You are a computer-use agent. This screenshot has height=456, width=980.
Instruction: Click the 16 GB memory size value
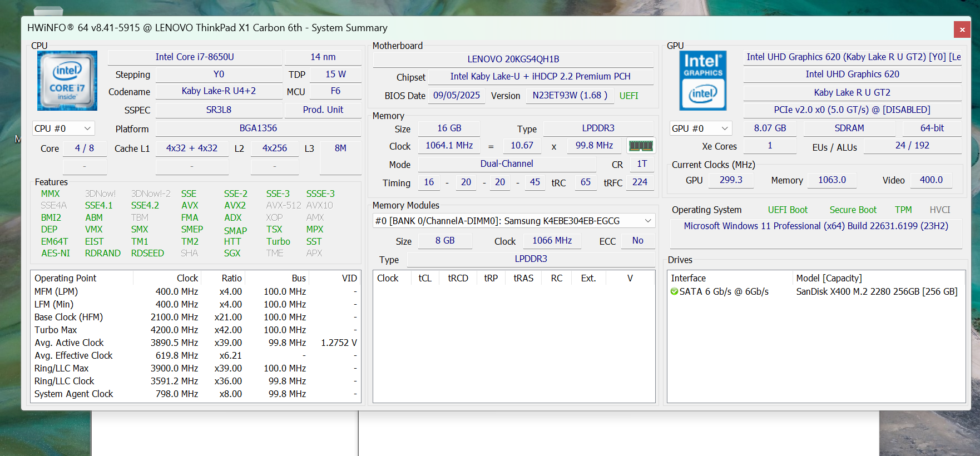tap(449, 128)
